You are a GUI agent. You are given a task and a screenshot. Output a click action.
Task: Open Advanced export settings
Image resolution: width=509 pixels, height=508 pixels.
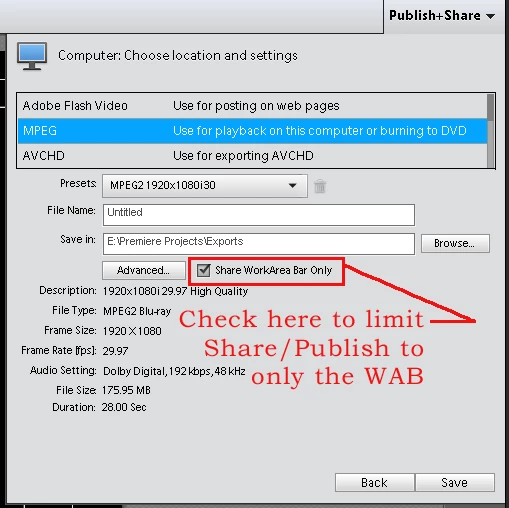point(144,270)
